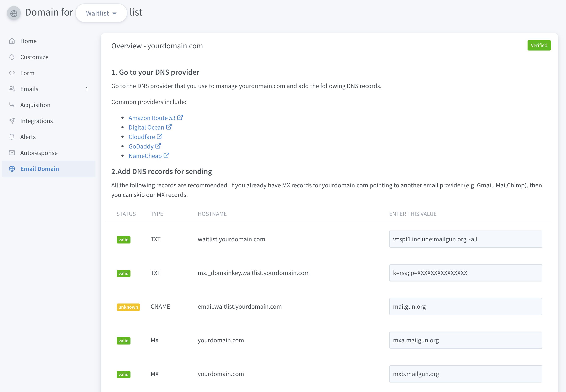Open the Waitlist list dropdown
Viewport: 566px width, 392px height.
pos(101,13)
